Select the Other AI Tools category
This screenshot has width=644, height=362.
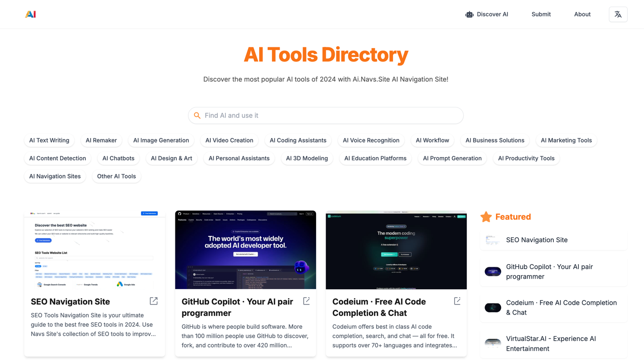[116, 176]
